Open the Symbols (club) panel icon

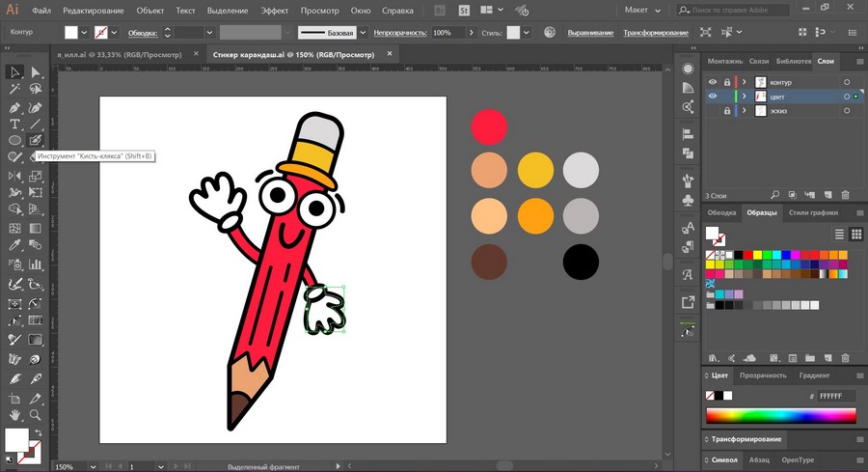688,200
